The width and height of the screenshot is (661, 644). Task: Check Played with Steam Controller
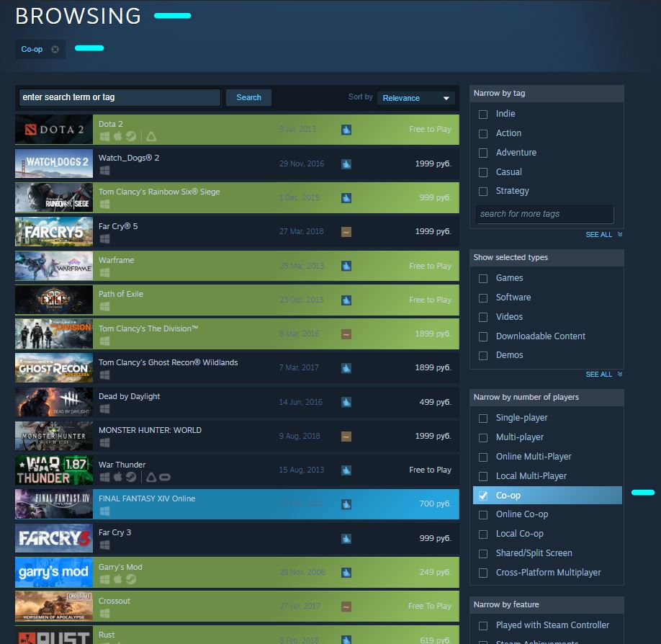(x=483, y=625)
